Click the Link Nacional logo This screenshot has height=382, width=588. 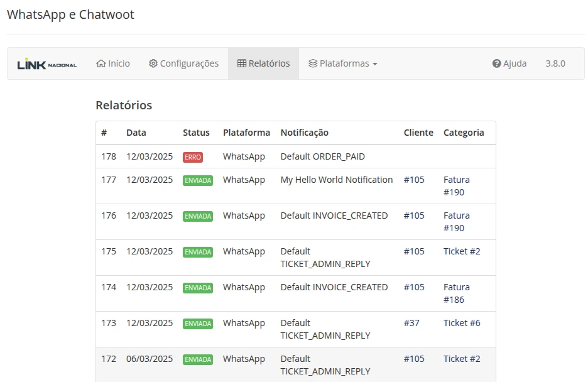click(47, 64)
